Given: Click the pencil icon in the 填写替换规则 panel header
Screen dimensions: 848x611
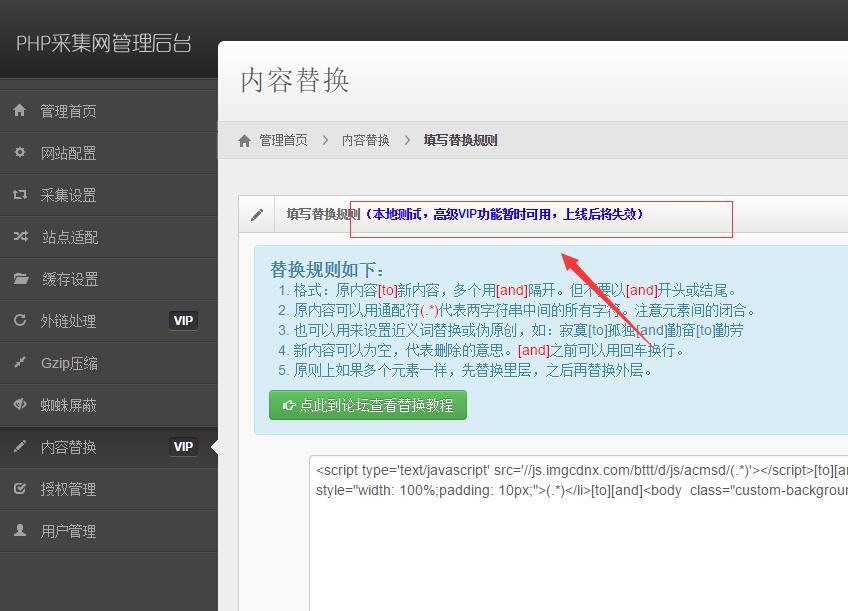Looking at the screenshot, I should point(257,215).
